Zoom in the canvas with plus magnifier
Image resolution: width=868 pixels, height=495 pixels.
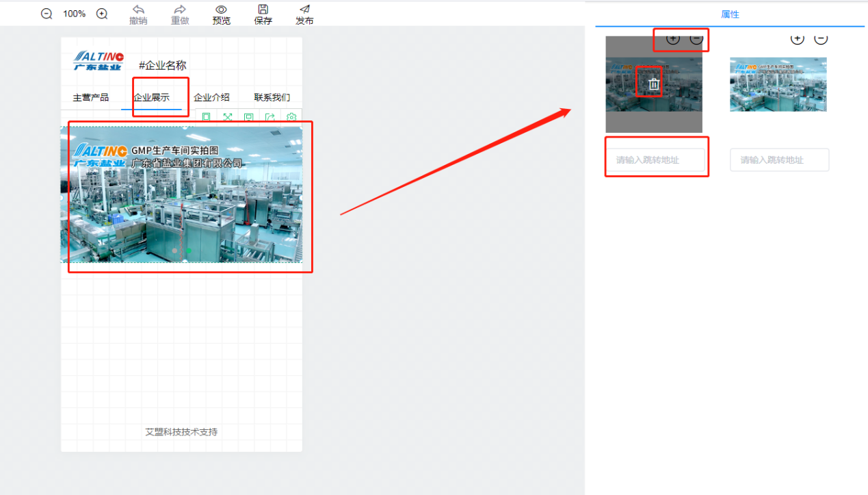(x=102, y=14)
